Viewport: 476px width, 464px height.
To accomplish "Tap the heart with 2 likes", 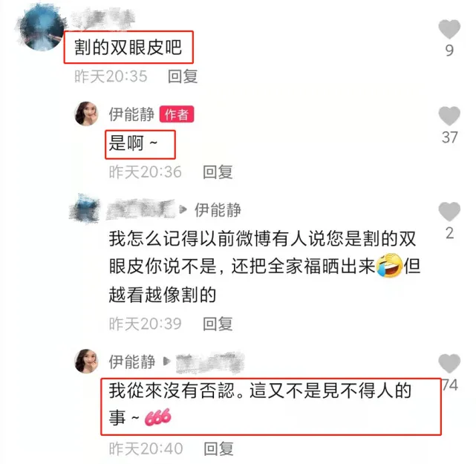I will coord(449,212).
